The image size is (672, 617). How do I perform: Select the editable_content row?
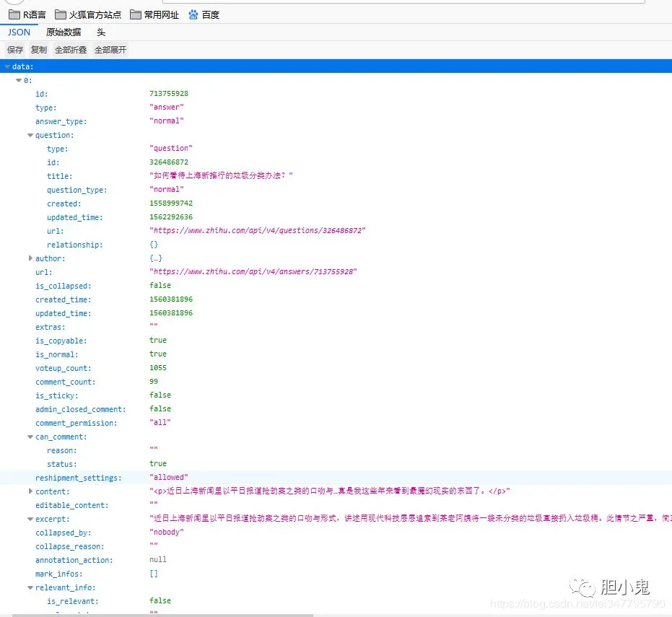336,505
